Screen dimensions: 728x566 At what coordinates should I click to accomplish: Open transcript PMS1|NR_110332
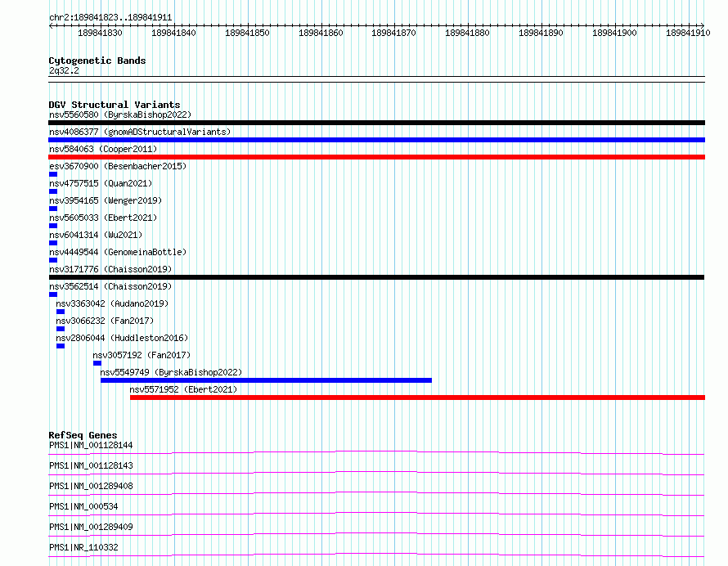click(83, 547)
